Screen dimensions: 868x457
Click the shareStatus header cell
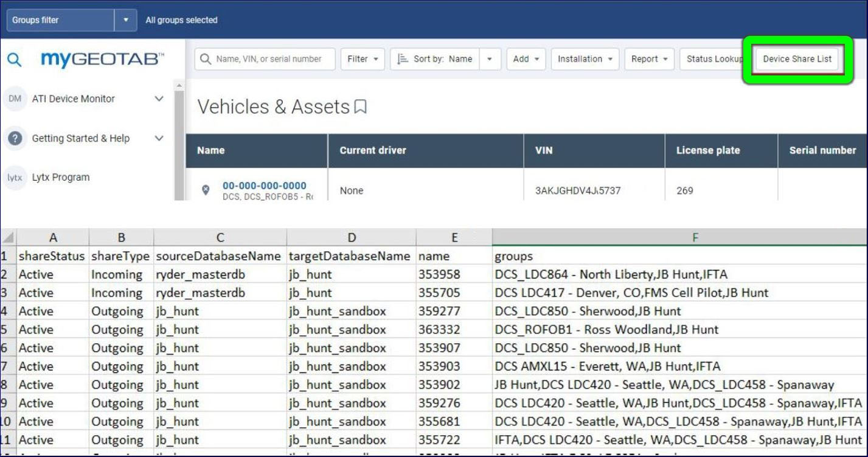(53, 256)
